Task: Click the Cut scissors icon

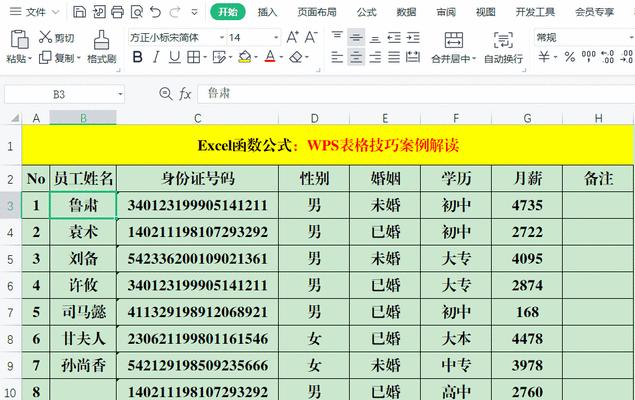Action: [x=45, y=37]
